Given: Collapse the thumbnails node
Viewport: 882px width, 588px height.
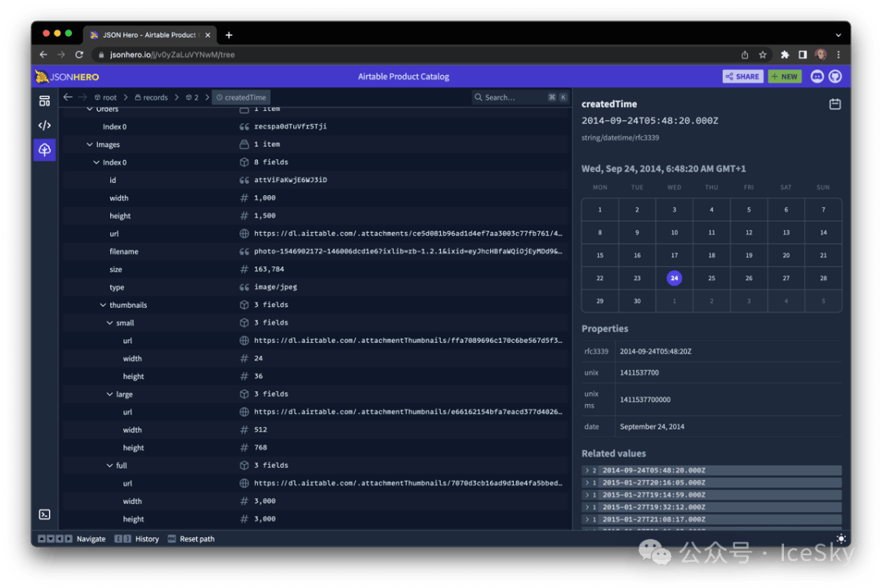Looking at the screenshot, I should [x=103, y=305].
